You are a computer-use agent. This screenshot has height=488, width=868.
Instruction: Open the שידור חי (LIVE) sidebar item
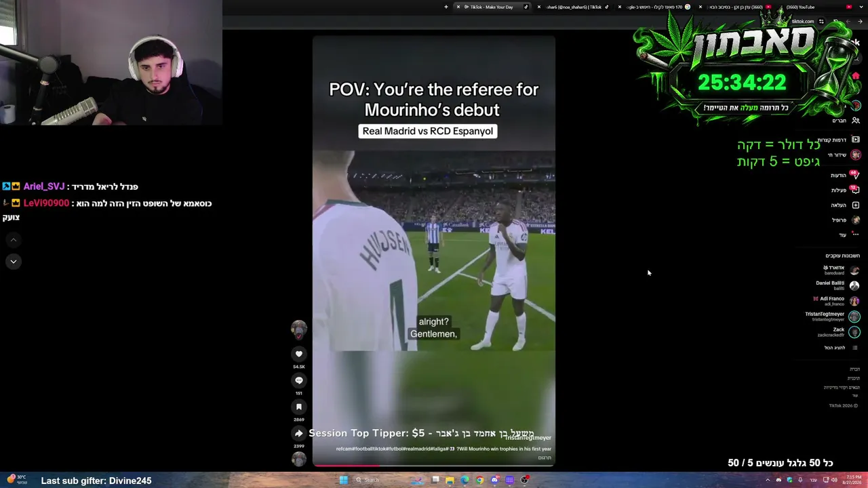[x=845, y=155]
